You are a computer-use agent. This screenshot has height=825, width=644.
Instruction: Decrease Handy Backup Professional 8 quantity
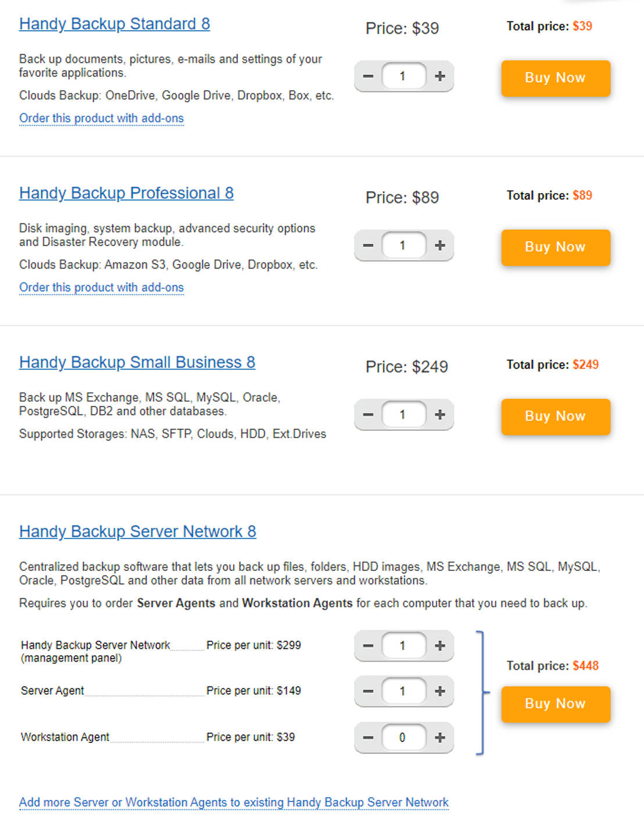point(367,245)
